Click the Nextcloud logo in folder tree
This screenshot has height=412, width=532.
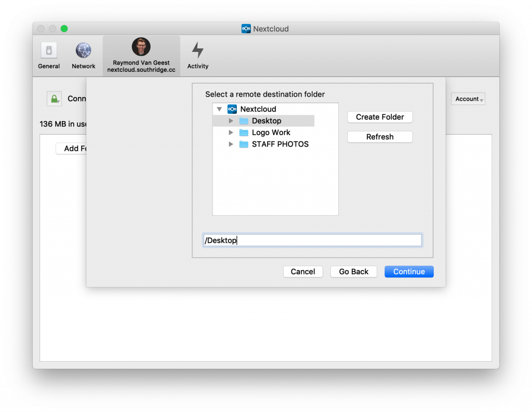pyautogui.click(x=232, y=109)
